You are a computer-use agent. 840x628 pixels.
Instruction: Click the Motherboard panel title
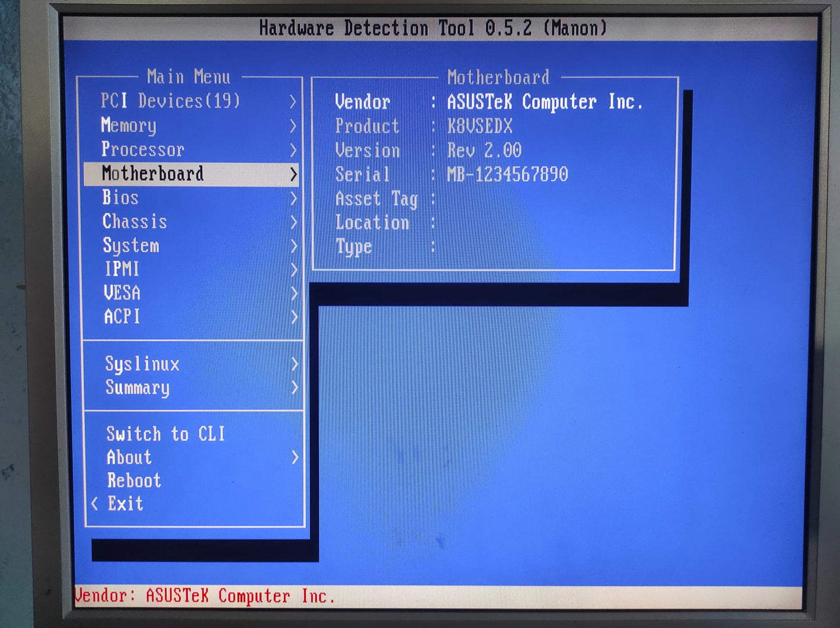click(498, 77)
